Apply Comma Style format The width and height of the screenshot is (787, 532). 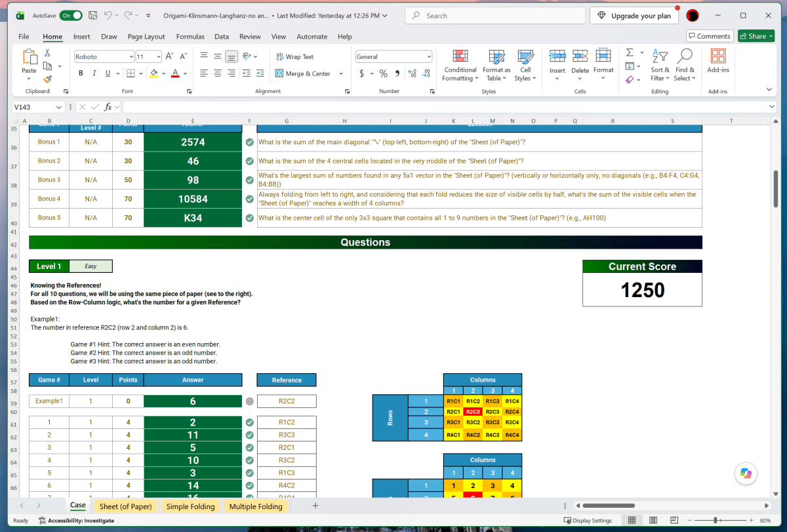[x=397, y=73]
